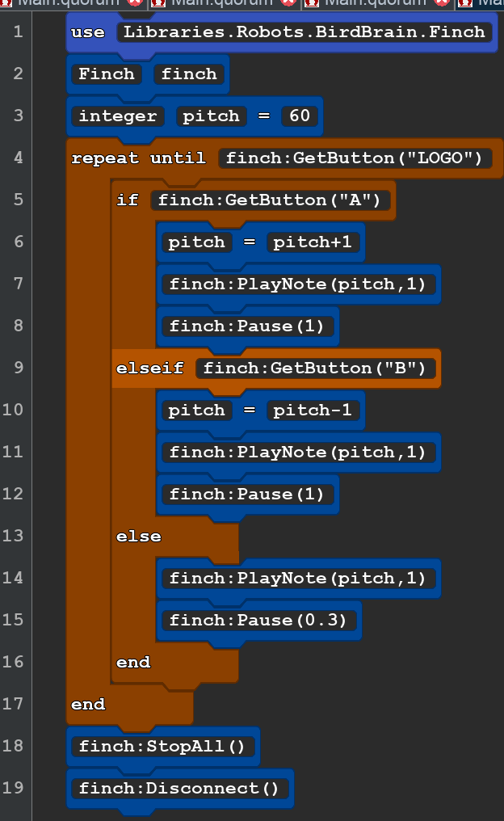Viewport: 504px width, 821px height.
Task: Select the pitch-1 expression field
Action: pyautogui.click(x=313, y=410)
